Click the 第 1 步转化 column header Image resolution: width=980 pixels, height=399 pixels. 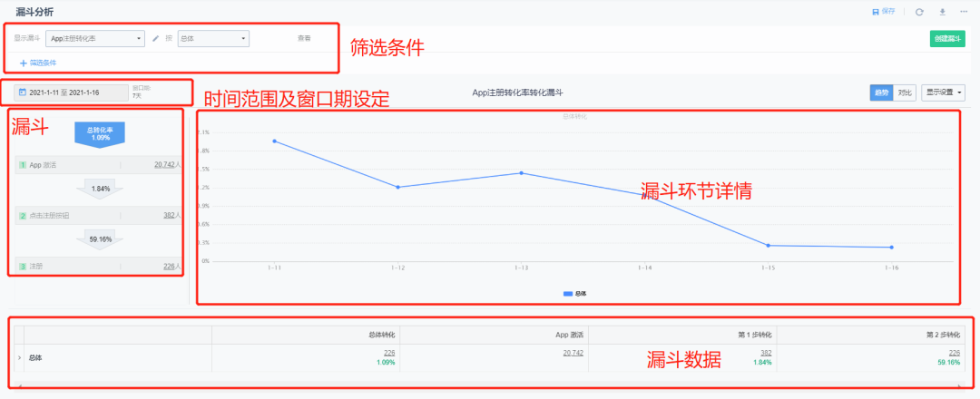[753, 334]
